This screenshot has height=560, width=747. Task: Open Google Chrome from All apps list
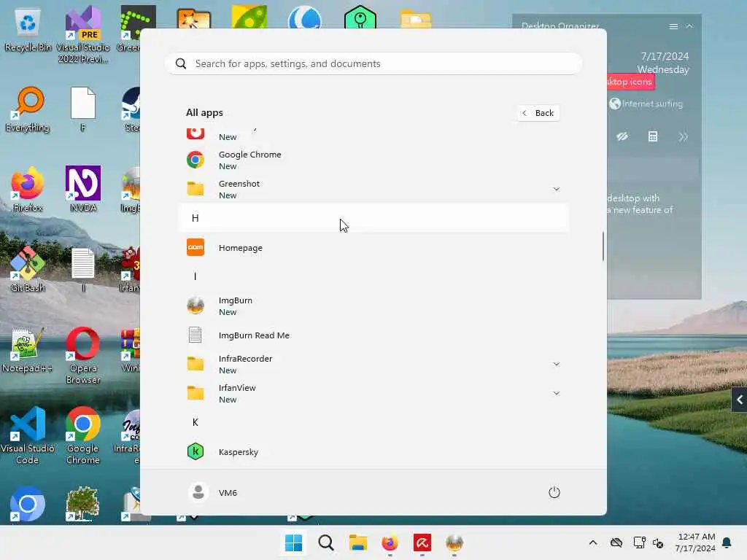pyautogui.click(x=373, y=160)
